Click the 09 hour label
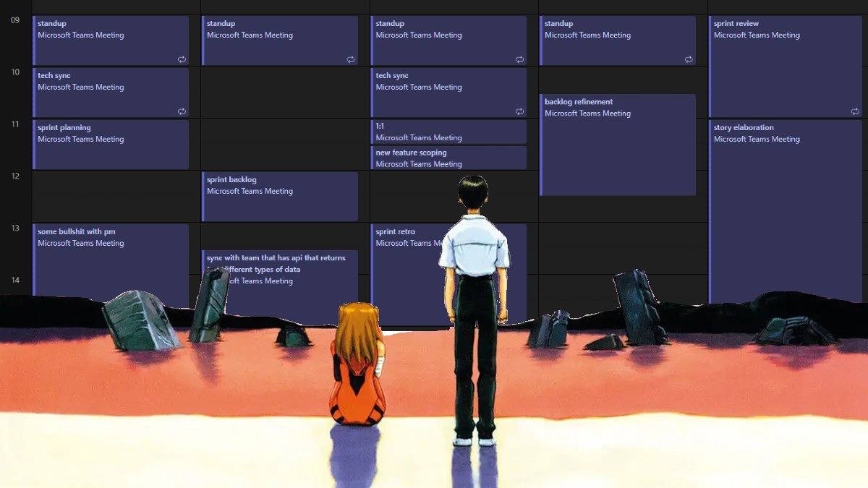The width and height of the screenshot is (868, 488). pos(14,20)
